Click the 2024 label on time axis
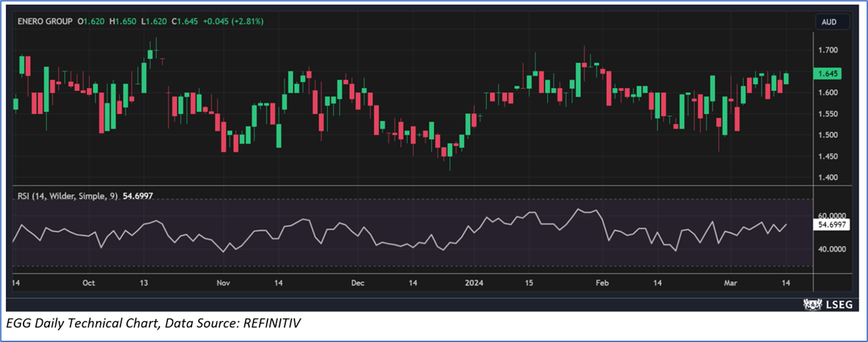Viewport: 868px width, 342px height. (x=474, y=282)
